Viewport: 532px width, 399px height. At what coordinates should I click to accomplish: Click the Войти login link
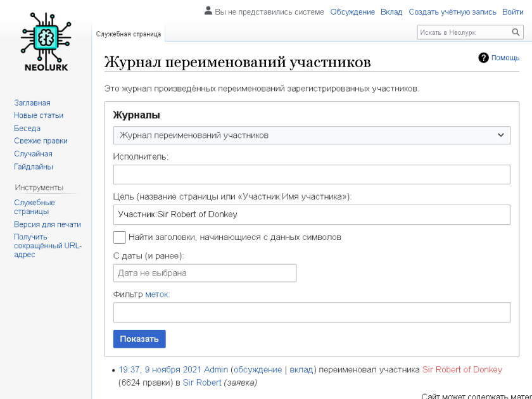[x=512, y=12]
